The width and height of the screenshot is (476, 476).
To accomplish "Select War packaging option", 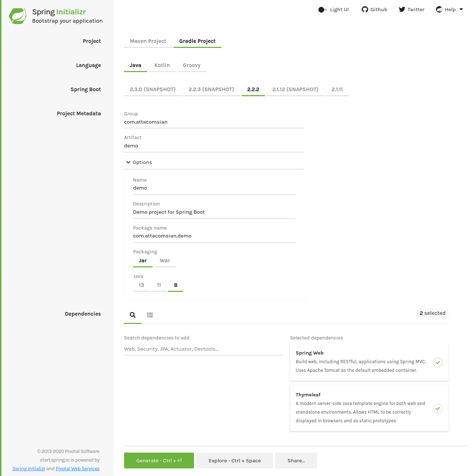I will point(165,261).
